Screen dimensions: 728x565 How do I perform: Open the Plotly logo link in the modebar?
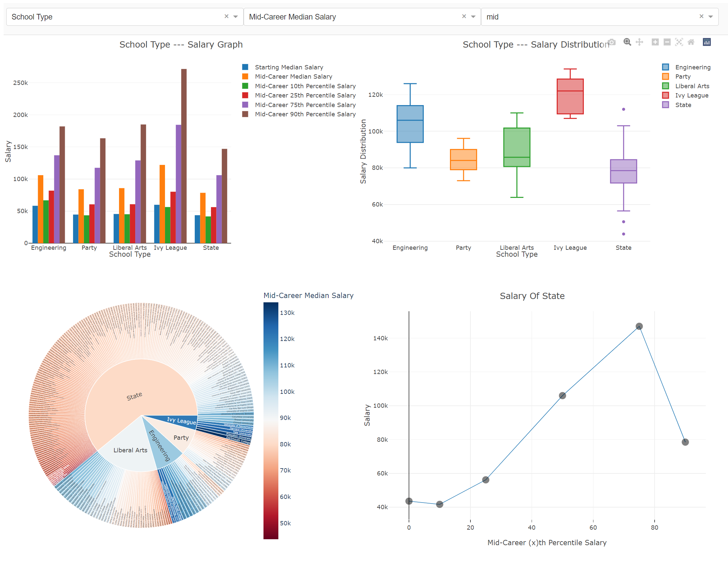tap(707, 42)
